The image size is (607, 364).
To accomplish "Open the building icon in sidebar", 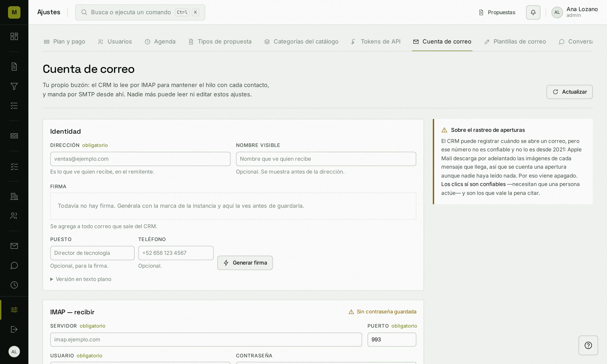I will pyautogui.click(x=14, y=196).
